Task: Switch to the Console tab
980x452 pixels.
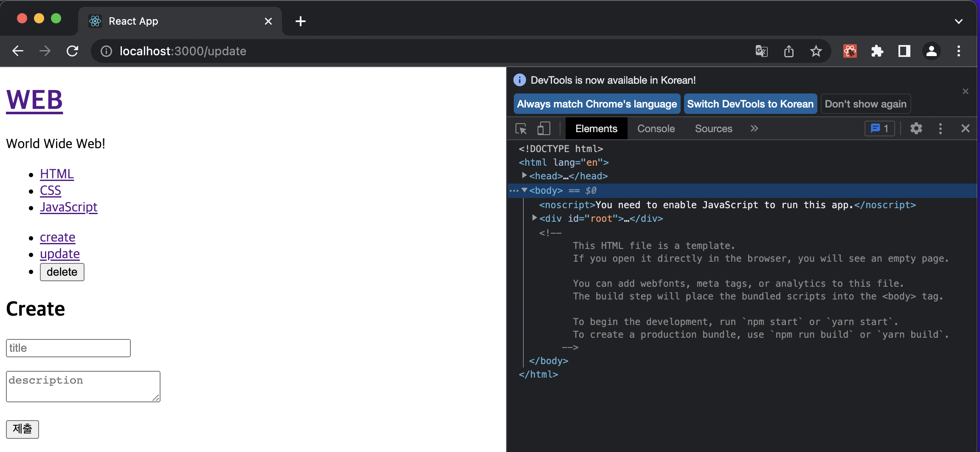Action: pos(656,129)
